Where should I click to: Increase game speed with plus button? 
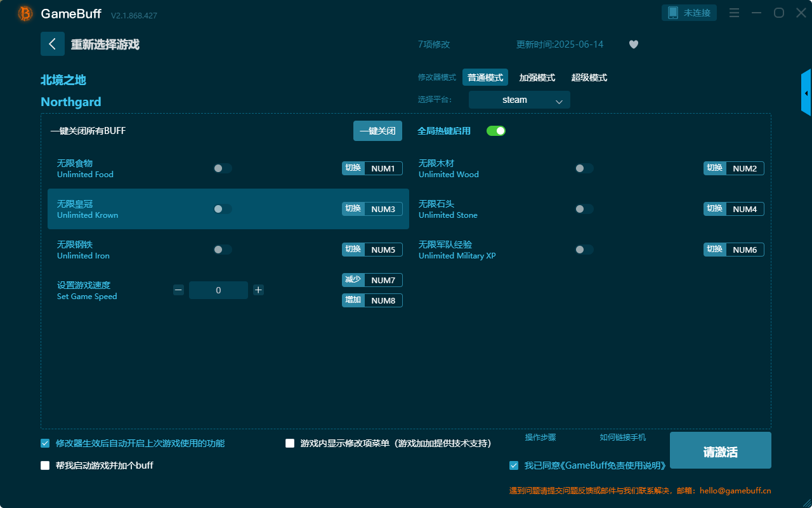click(258, 290)
